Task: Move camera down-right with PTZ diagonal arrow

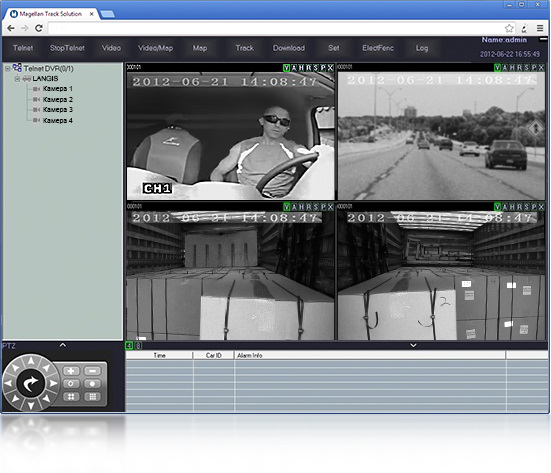Action: [46, 399]
